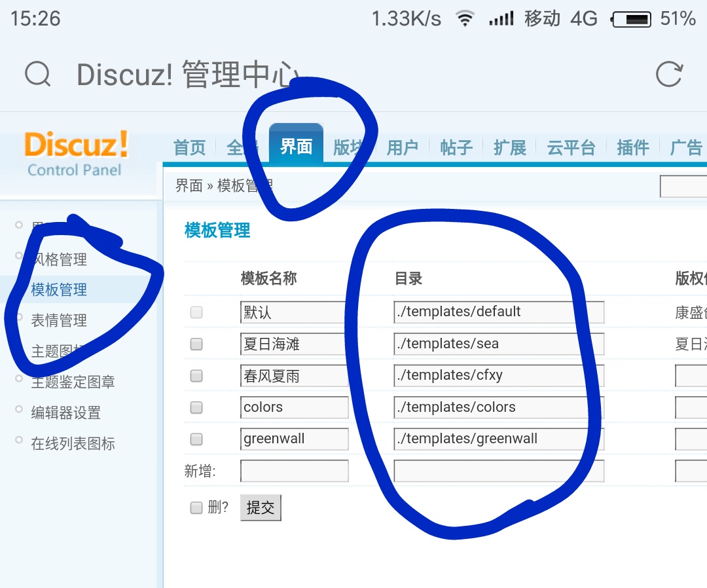Tap the search magnifier icon
Screen dimensions: 707x588
38,74
